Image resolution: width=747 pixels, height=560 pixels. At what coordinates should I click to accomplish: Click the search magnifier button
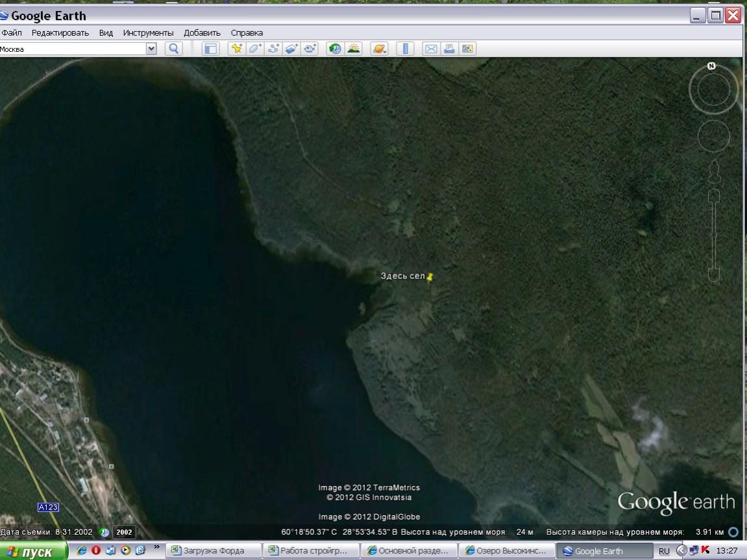click(173, 49)
